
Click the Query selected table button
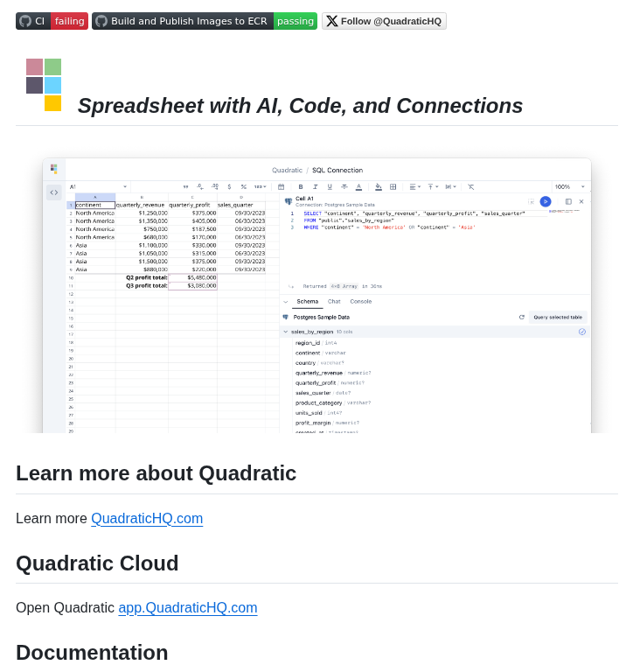[558, 317]
